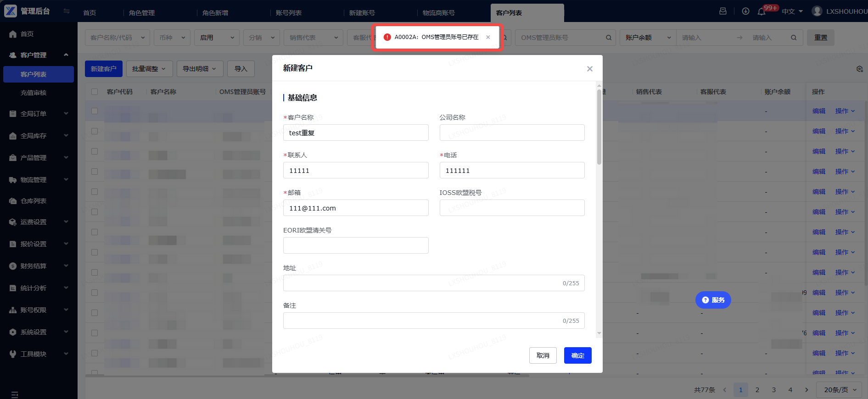The width and height of the screenshot is (868, 399).
Task: Switch to the 角色新增 tab
Action: 215,13
